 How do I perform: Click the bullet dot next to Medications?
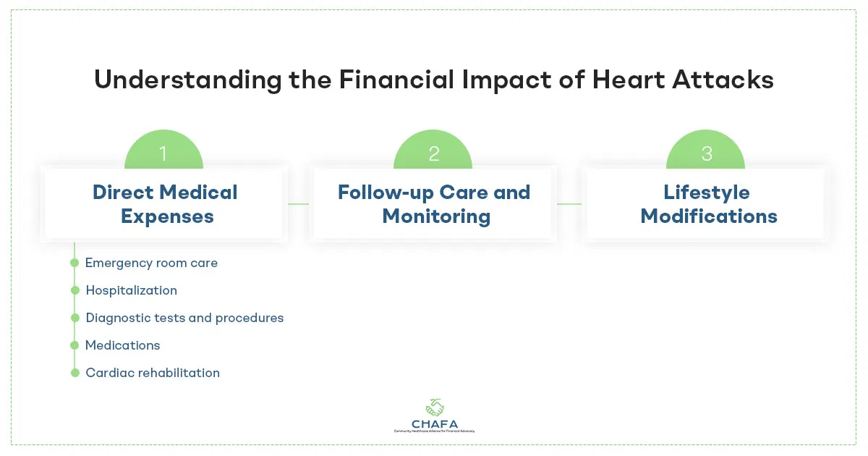tap(75, 346)
